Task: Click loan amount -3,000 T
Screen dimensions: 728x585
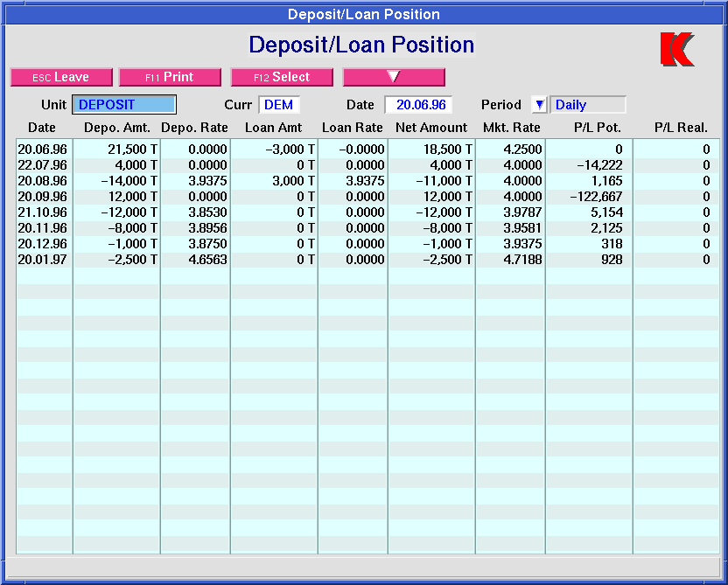Action: pyautogui.click(x=290, y=150)
